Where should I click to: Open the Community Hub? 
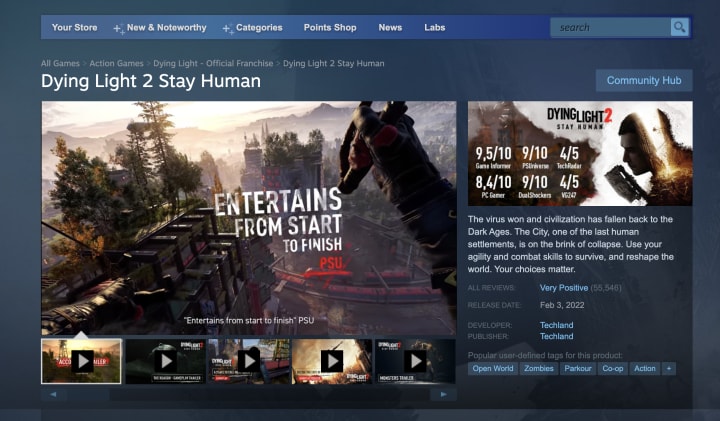[x=644, y=80]
